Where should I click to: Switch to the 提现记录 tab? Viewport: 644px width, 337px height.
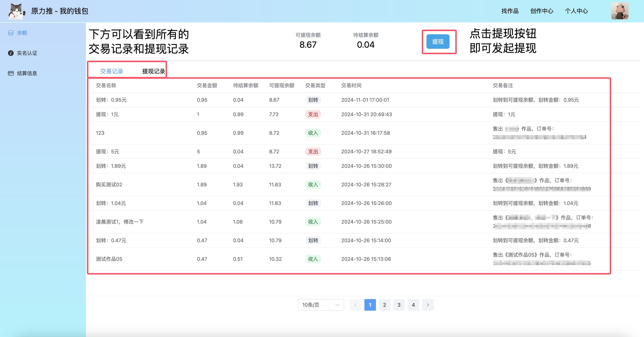[154, 71]
